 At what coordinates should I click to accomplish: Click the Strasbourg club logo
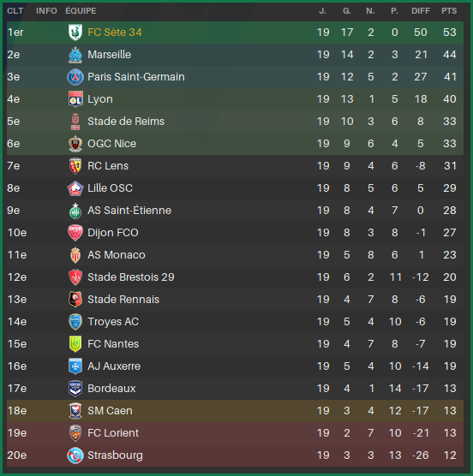(75, 455)
